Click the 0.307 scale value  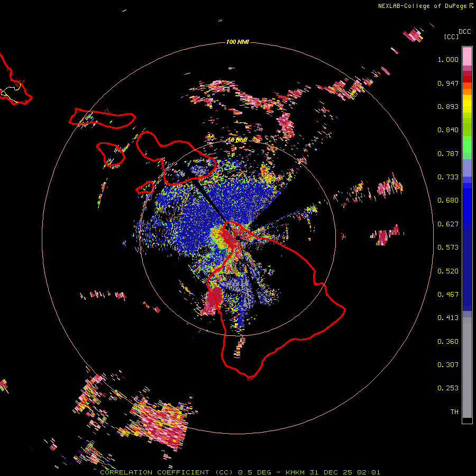pyautogui.click(x=448, y=365)
